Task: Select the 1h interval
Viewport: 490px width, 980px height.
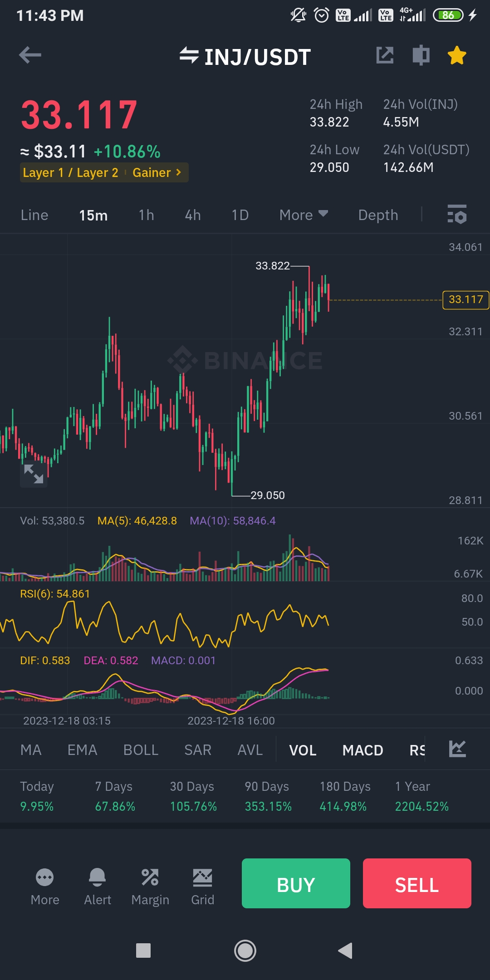Action: 146,215
